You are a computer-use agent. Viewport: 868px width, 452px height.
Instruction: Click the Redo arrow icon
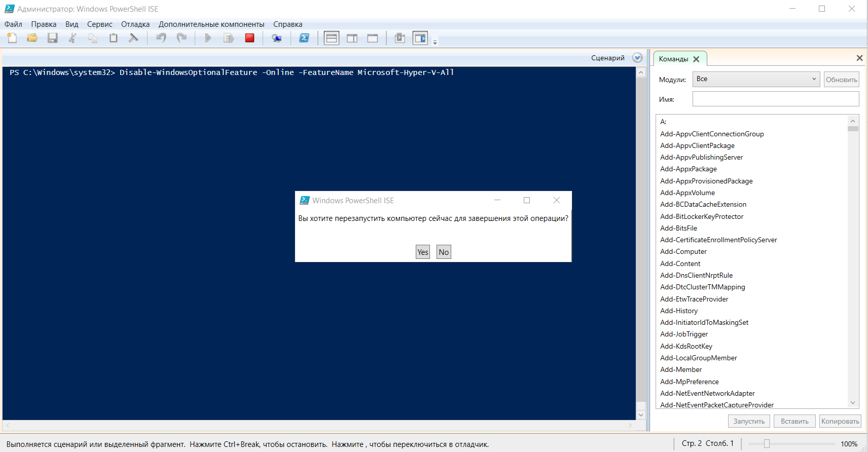[x=182, y=38]
